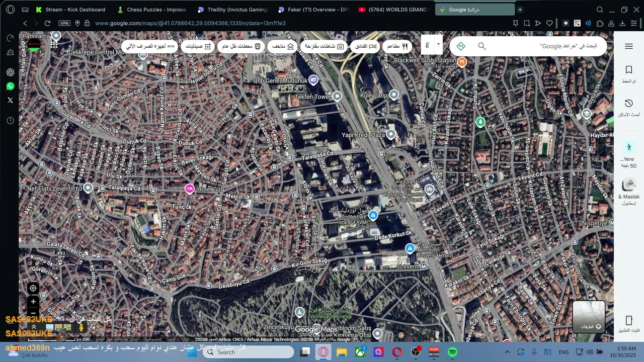Screen dimensions: 644x362
Task: Switch to the Chess Puzzles tab
Action: point(152,10)
